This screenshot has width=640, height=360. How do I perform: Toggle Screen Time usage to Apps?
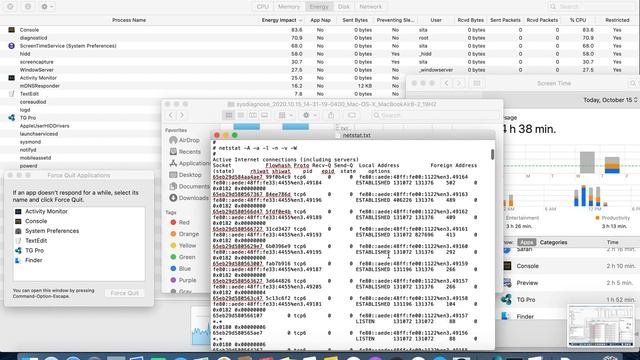(526, 242)
